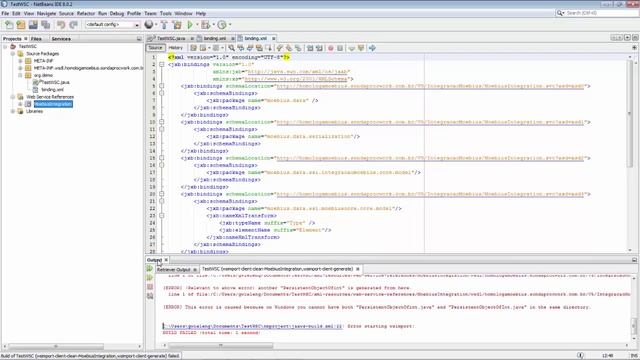Click the Clean and Build Project icon
This screenshot has height=360, width=640.
pyautogui.click(x=177, y=25)
